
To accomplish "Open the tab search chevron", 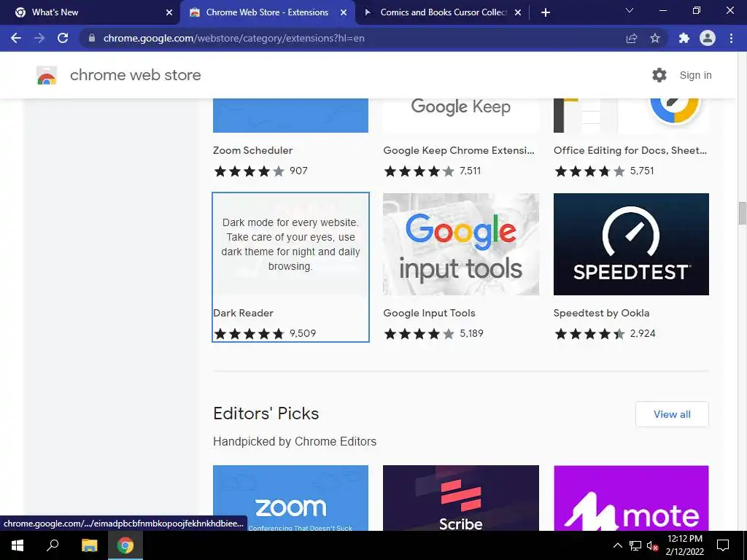I will tap(630, 10).
